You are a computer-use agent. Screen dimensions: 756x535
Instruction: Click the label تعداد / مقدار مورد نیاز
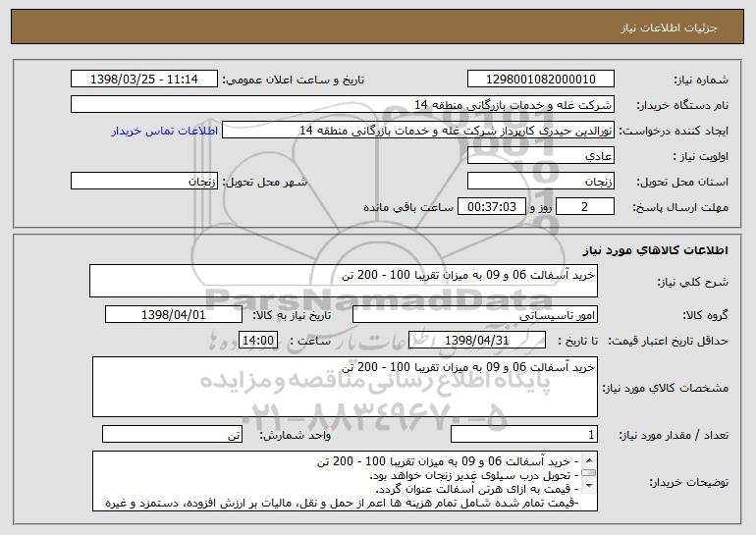pos(674,435)
